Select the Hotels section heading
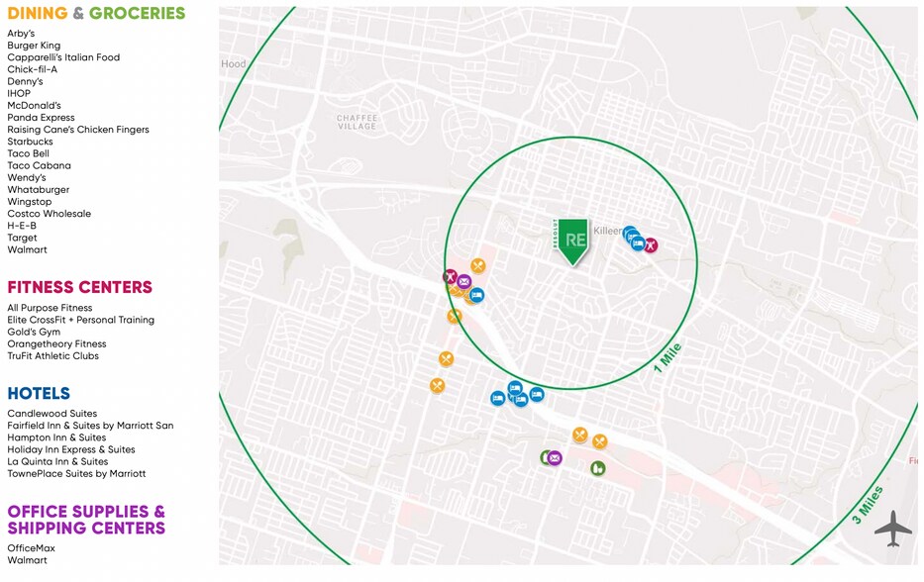924x582 pixels. pos(39,394)
